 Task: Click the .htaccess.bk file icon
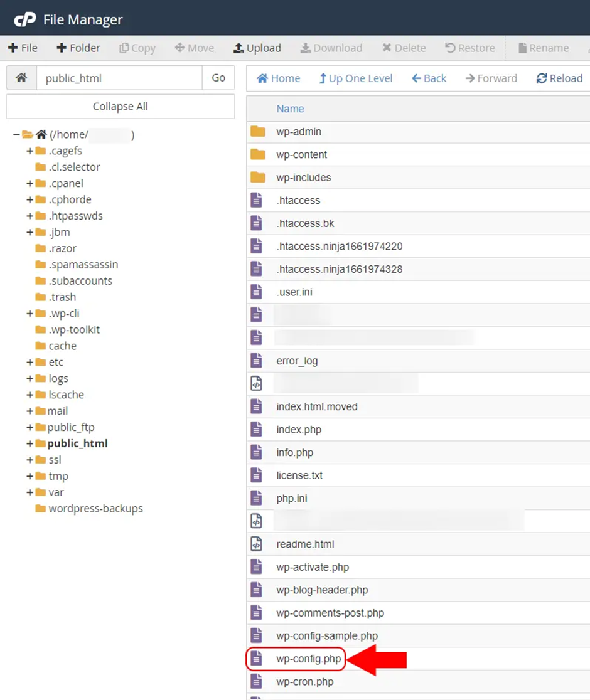pos(256,223)
